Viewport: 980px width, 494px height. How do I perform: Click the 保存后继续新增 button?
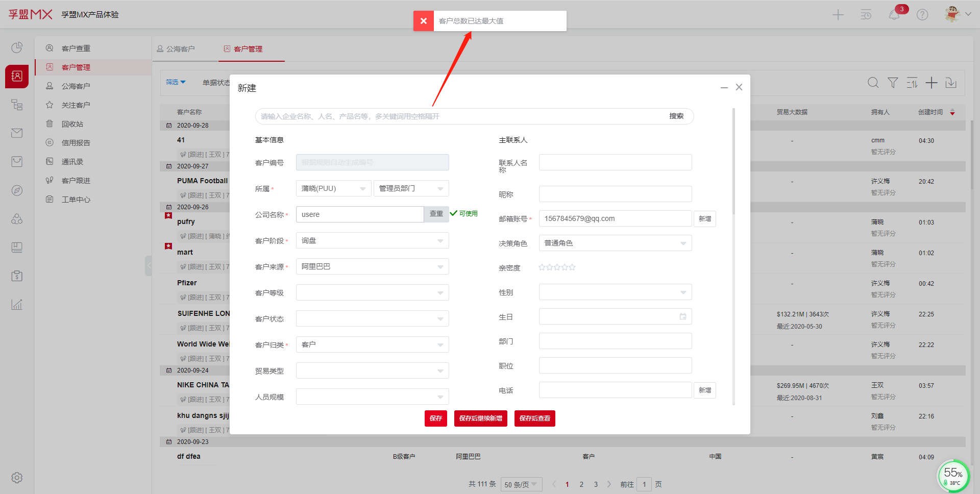(x=480, y=418)
